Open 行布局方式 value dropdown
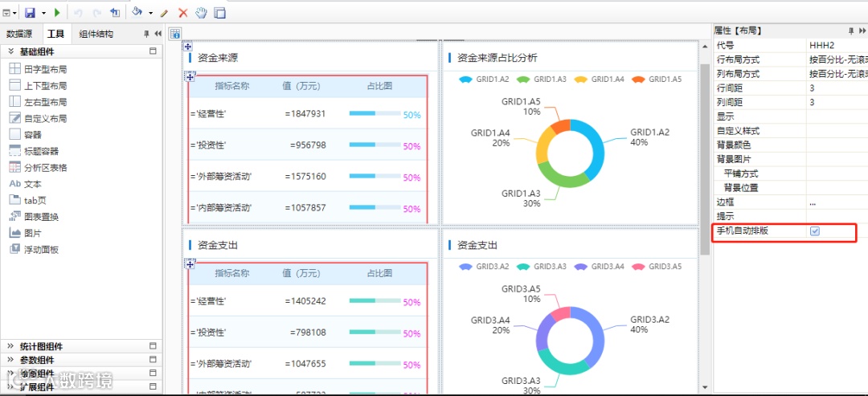The image size is (868, 396). click(x=837, y=59)
